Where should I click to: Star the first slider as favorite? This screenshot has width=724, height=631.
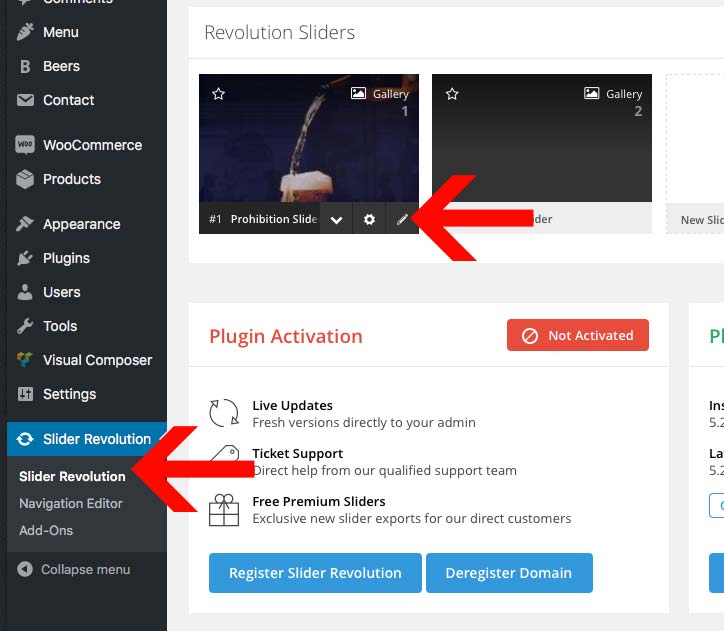tap(219, 94)
